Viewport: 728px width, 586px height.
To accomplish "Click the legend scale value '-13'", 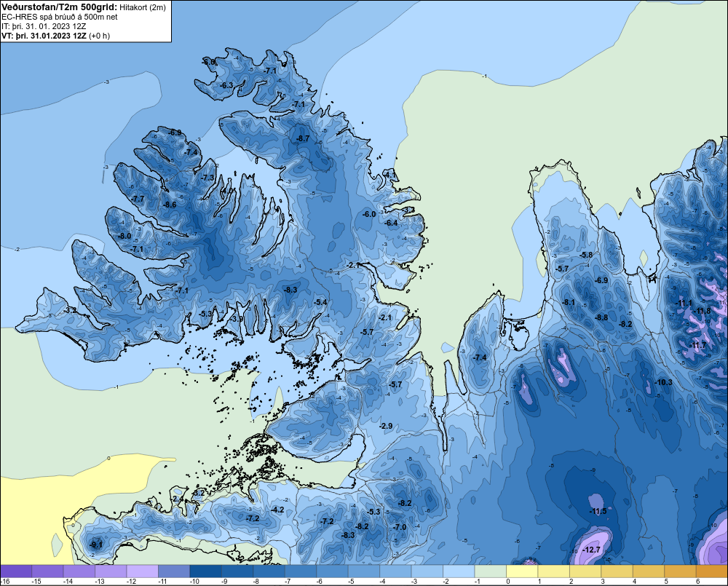I will point(100,582).
